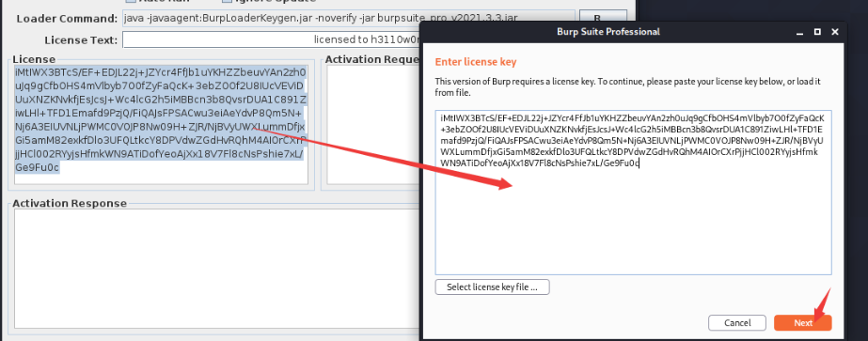Click the Burp Suite Professional title bar
This screenshot has height=341, width=868.
point(608,32)
